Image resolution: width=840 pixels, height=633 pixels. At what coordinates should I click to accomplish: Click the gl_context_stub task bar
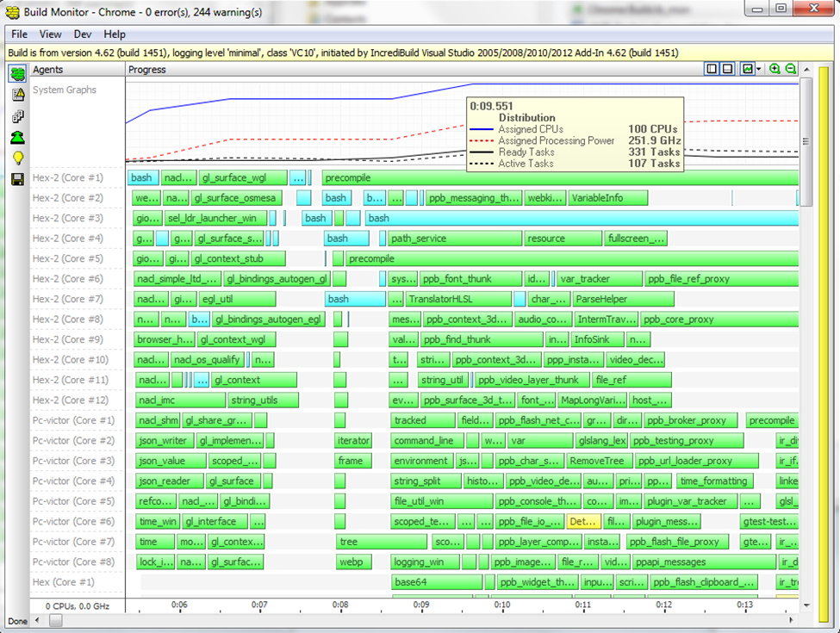(x=238, y=258)
